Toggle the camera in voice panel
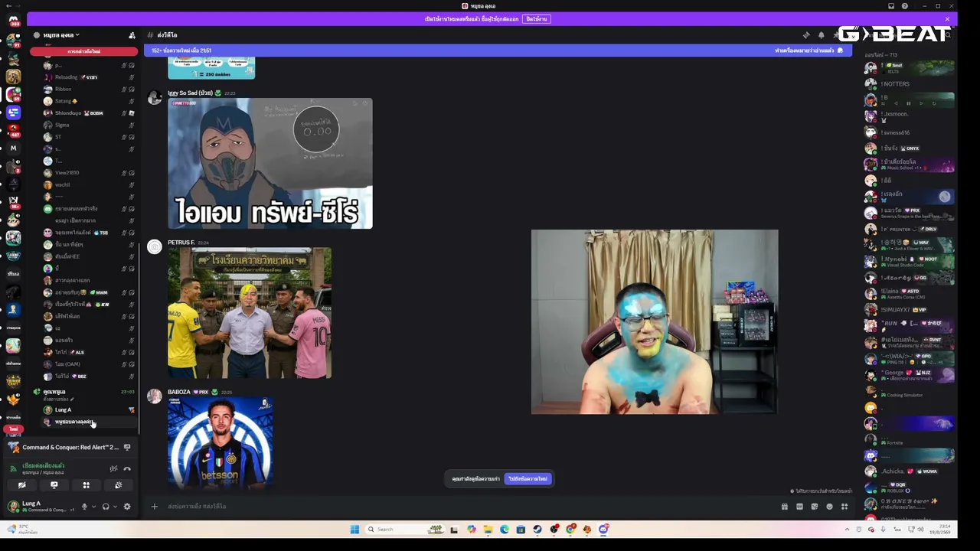 21,485
